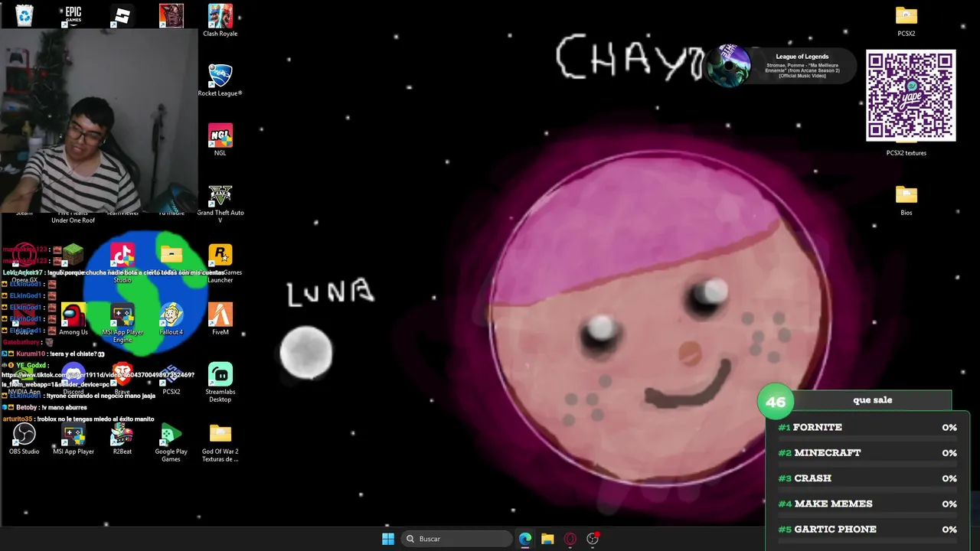Open the Clash Royale shortcut
980x551 pixels.
(220, 21)
